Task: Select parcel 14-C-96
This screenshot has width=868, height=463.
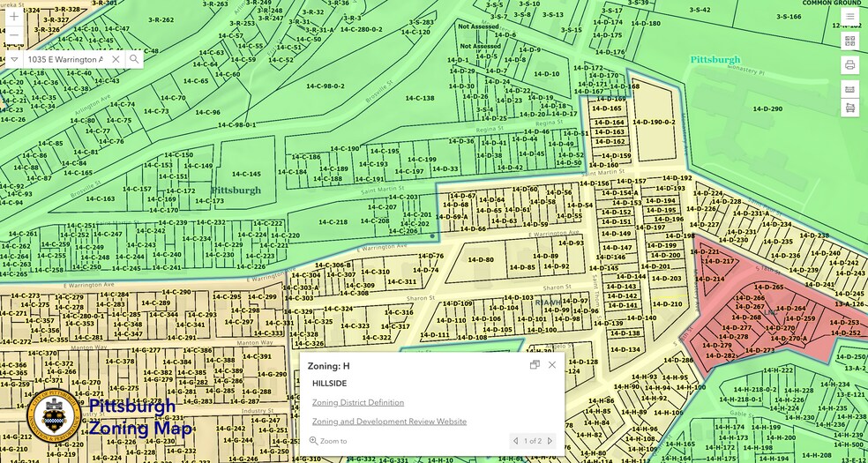Action: pos(207,112)
